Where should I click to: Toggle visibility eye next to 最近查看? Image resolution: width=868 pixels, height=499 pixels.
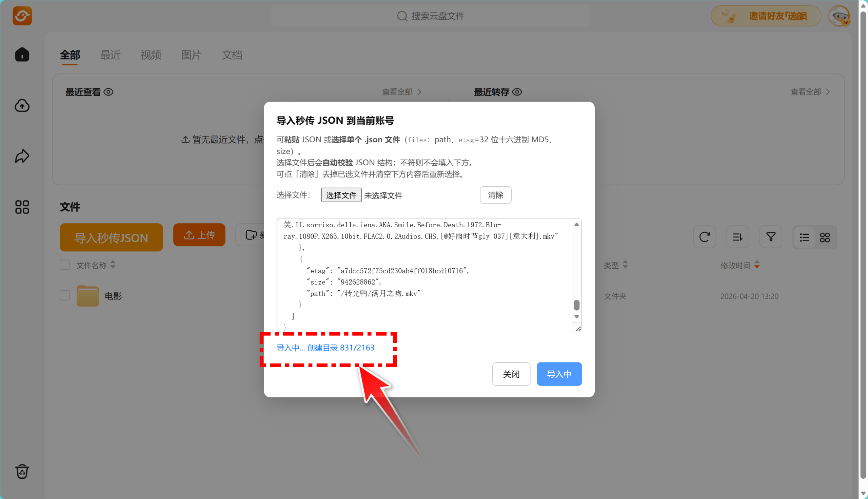pyautogui.click(x=109, y=92)
